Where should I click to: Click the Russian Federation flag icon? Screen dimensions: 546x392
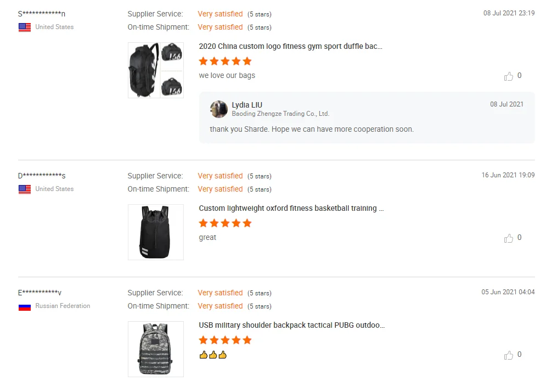[25, 306]
